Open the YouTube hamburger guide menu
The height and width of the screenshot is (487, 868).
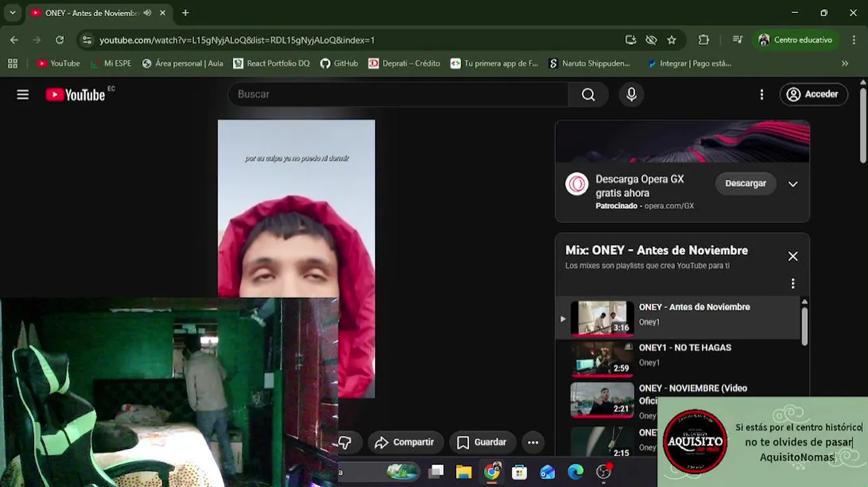pyautogui.click(x=23, y=95)
